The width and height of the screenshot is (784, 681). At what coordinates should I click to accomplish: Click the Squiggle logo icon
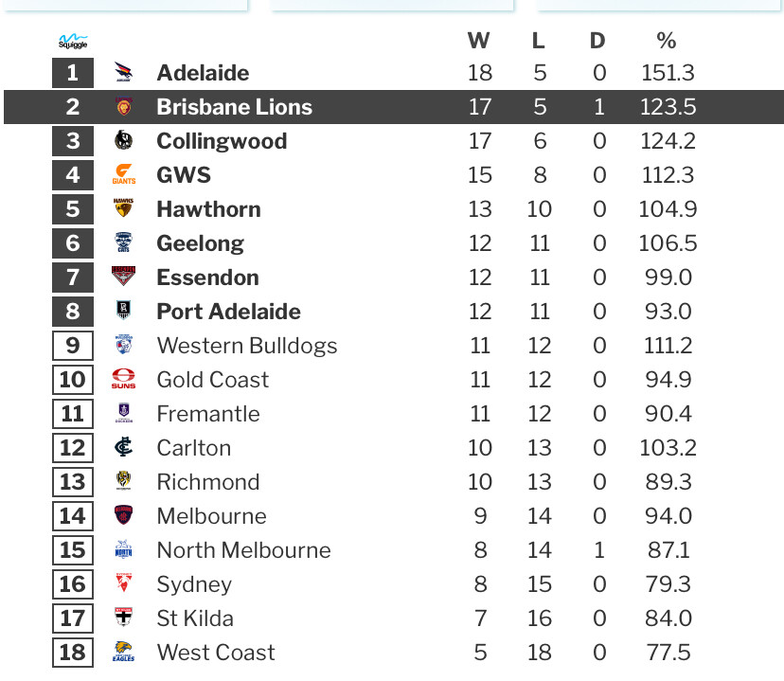(x=73, y=41)
